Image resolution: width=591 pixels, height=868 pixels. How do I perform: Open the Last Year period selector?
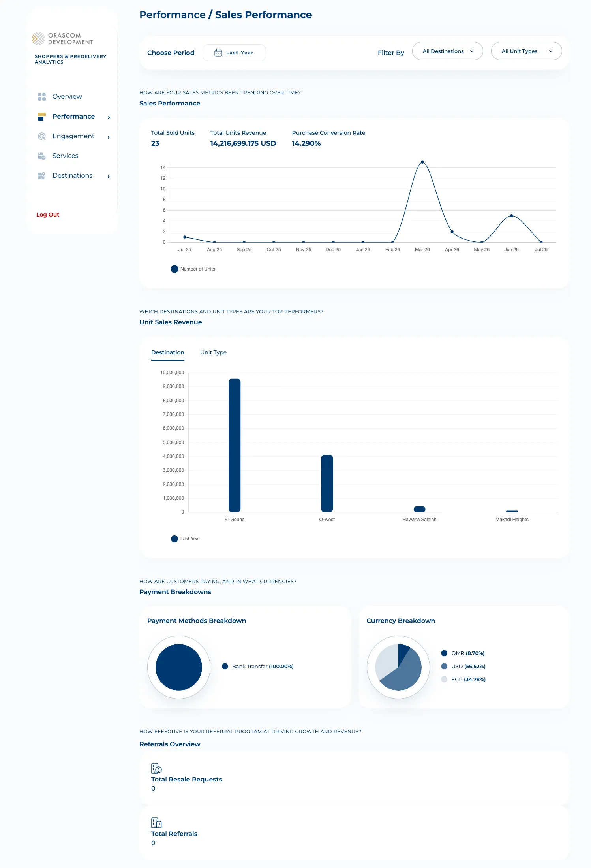[234, 53]
